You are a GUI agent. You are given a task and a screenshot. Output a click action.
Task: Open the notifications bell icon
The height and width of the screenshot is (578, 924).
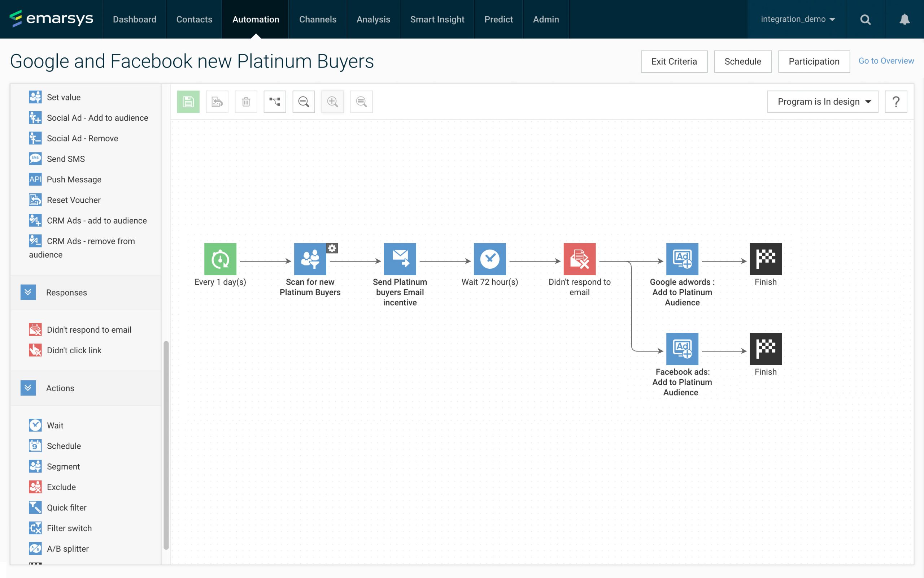pyautogui.click(x=905, y=19)
